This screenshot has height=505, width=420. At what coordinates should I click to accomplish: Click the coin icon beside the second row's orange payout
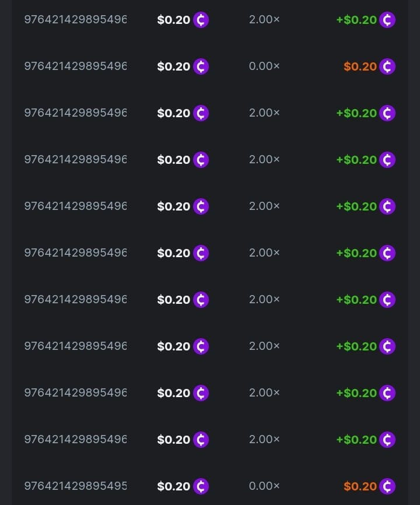387,66
